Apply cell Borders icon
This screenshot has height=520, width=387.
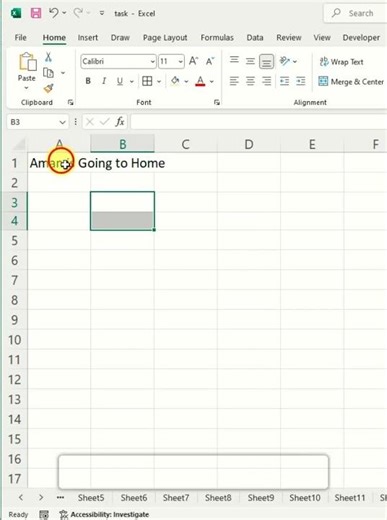pos(147,81)
